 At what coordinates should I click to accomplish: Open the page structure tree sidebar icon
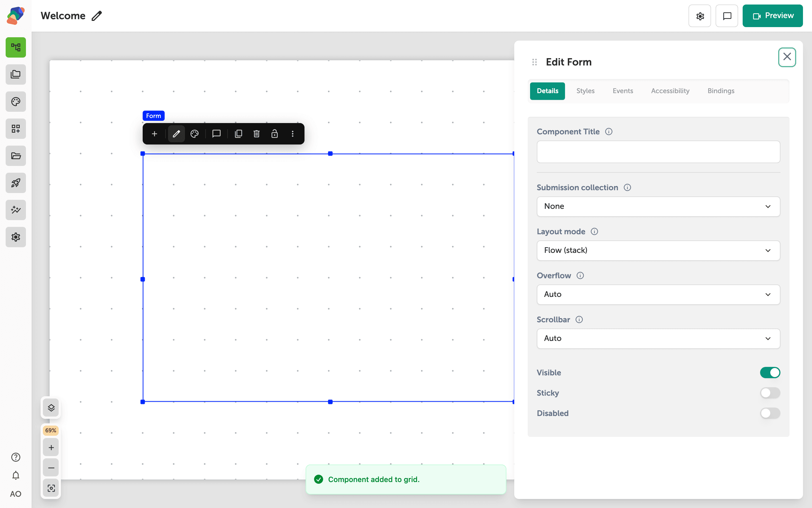pos(16,47)
